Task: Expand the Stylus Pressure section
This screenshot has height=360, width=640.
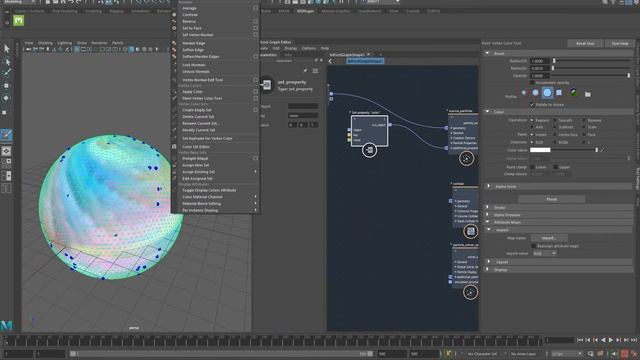Action: click(487, 215)
